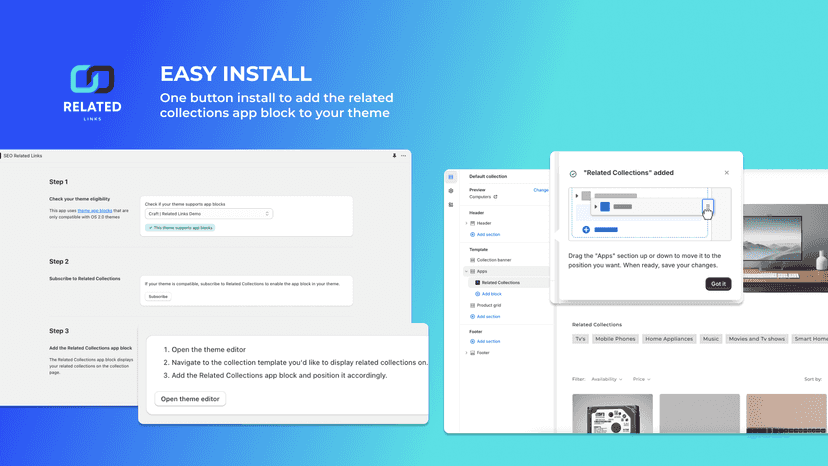
Task: Click "Related Collections" heading in store preview
Action: pyautogui.click(x=597, y=325)
